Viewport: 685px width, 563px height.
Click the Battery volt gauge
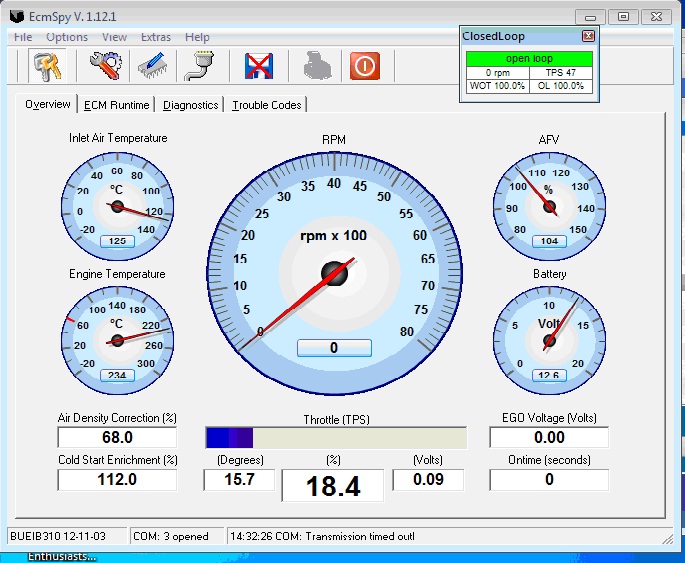pos(549,340)
